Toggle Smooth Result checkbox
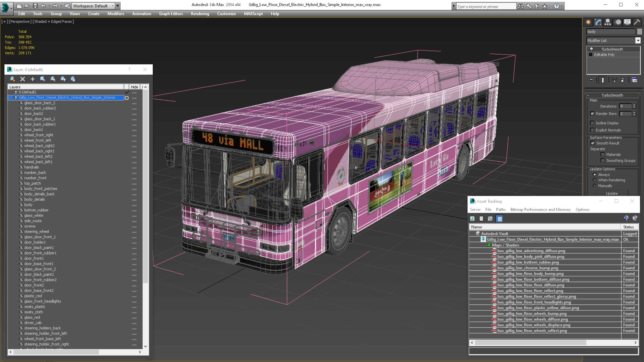 pos(593,143)
